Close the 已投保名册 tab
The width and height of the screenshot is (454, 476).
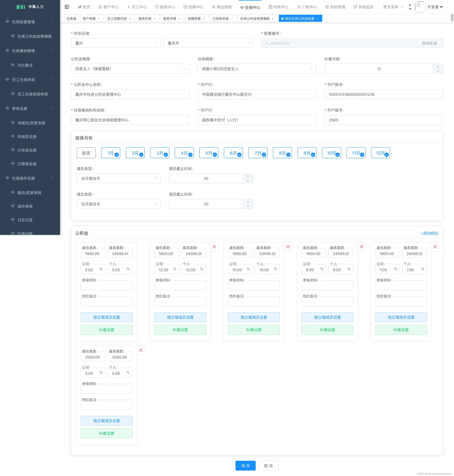tap(232, 19)
